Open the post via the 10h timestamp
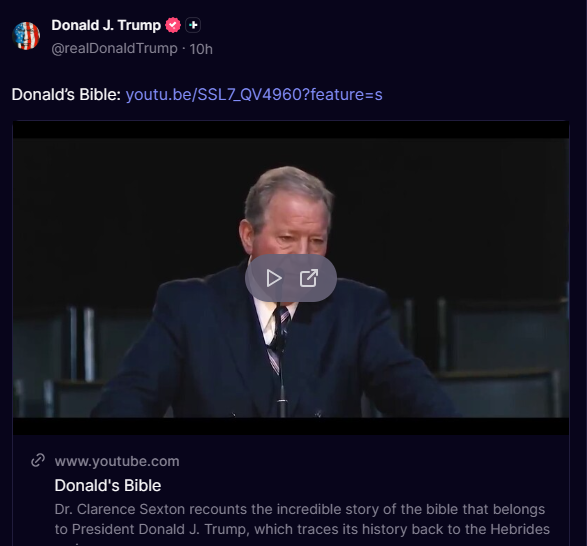 pos(201,49)
